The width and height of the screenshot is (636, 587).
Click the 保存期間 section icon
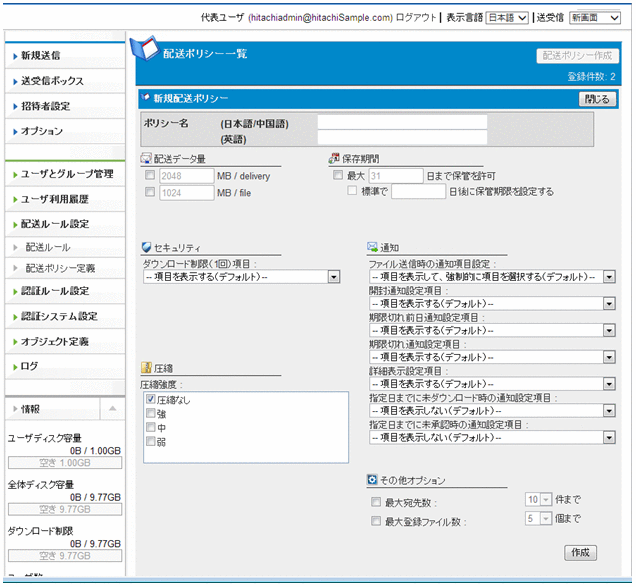[x=334, y=159]
